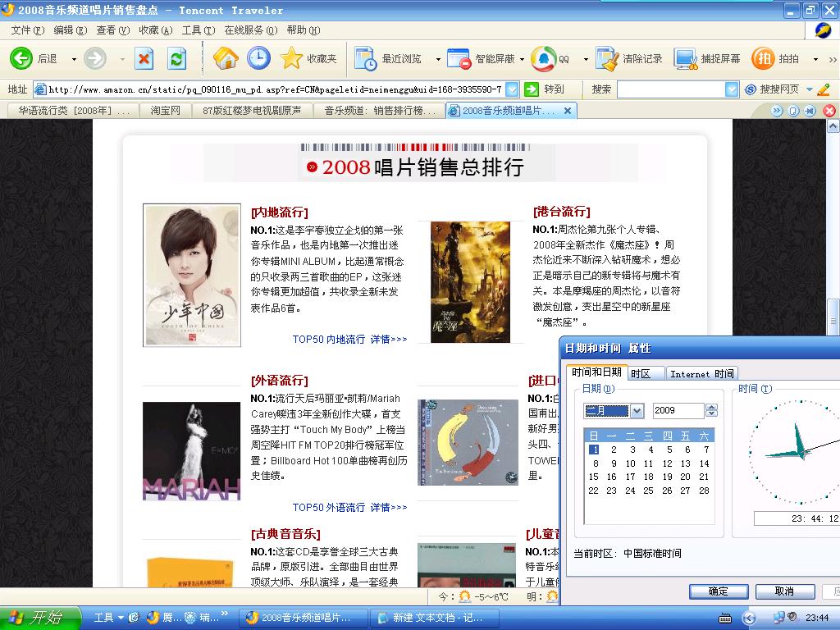Select day 14 in the calendar
The image size is (840, 630).
coord(704,463)
